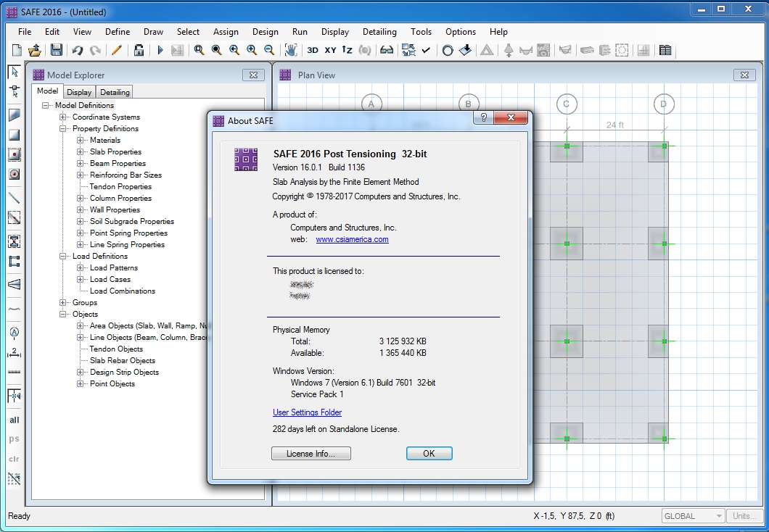The image size is (769, 532).
Task: Click the New Model toolbar icon
Action: tap(17, 50)
